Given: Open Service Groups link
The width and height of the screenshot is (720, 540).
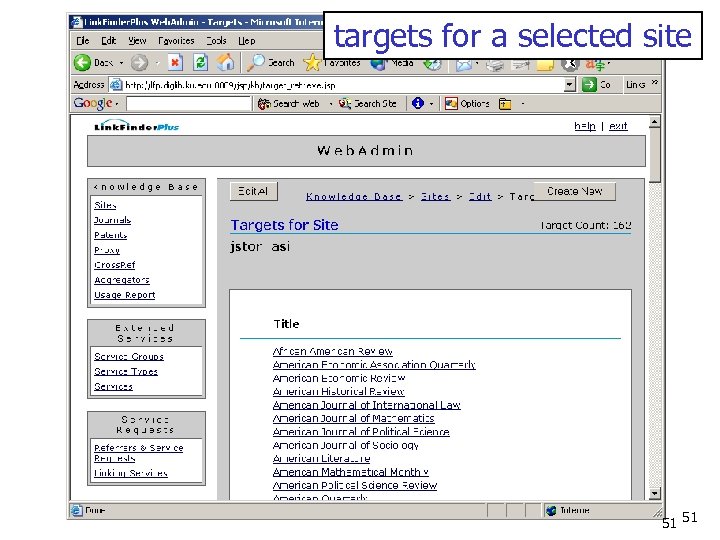Looking at the screenshot, I should pyautogui.click(x=129, y=356).
